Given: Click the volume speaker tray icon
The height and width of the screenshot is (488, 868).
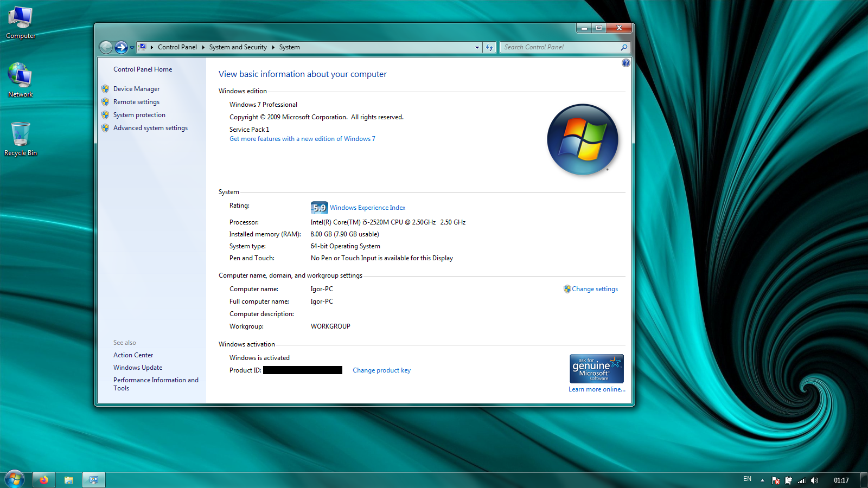Looking at the screenshot, I should coord(814,480).
